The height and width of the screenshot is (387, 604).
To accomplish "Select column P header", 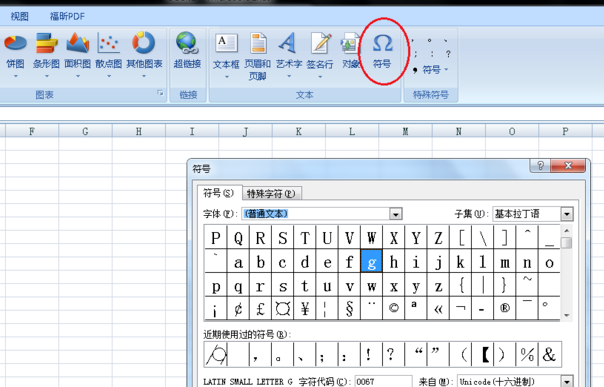I will click(565, 131).
